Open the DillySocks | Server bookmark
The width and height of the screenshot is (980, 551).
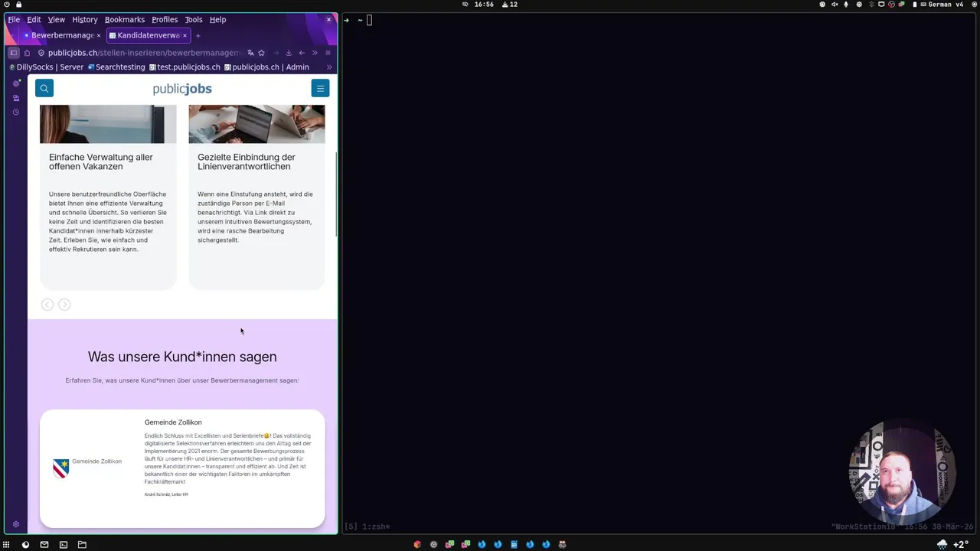[46, 67]
